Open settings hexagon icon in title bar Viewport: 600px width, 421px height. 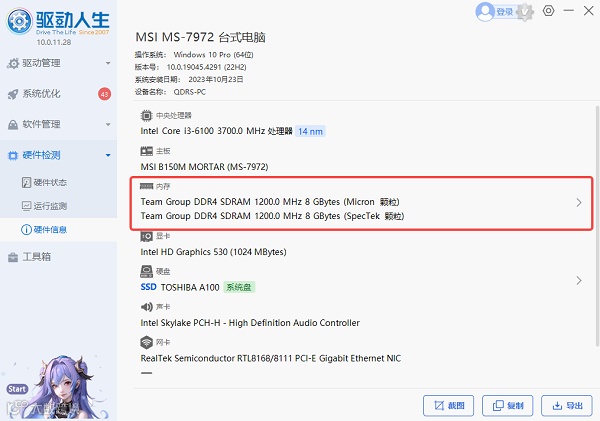point(548,11)
